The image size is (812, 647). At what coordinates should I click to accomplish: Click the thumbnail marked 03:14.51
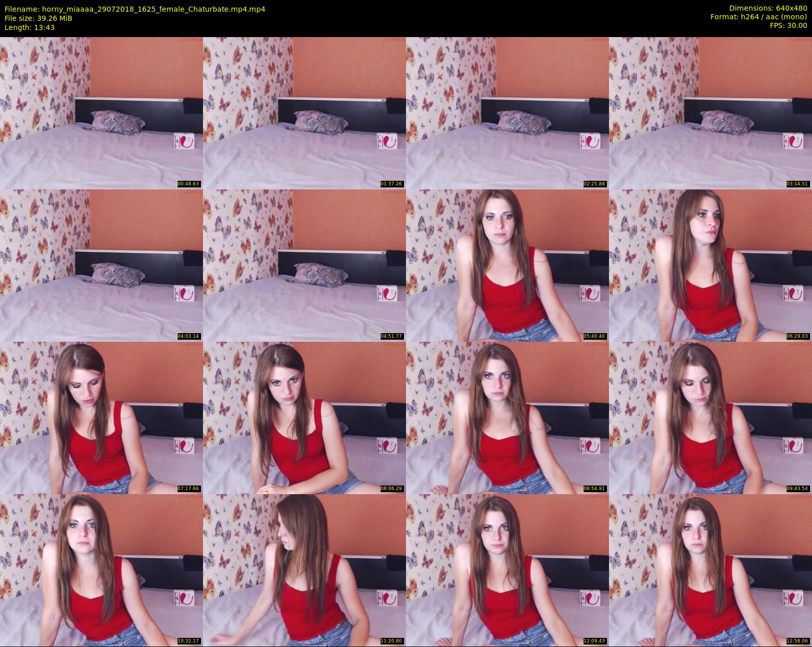pyautogui.click(x=710, y=113)
